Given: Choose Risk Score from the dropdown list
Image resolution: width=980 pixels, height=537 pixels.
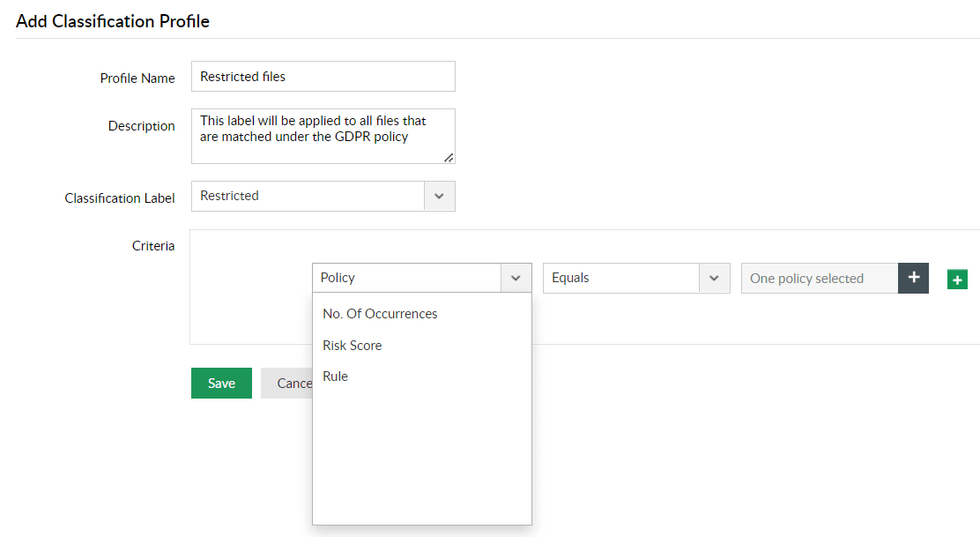Looking at the screenshot, I should 353,346.
